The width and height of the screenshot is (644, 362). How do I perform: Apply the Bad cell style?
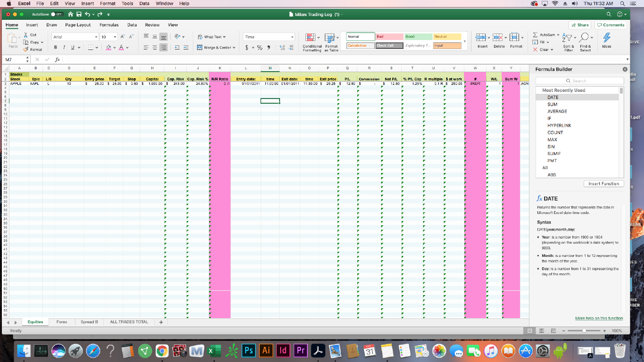tap(389, 37)
